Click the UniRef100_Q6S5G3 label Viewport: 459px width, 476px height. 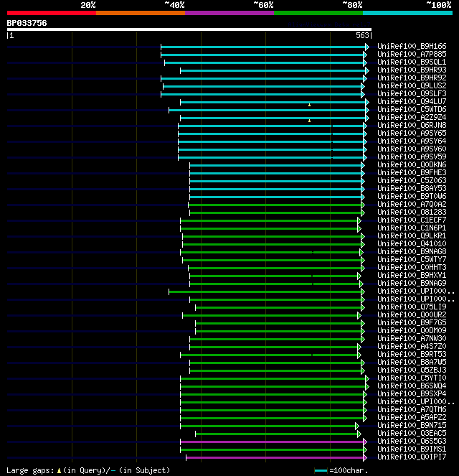(x=412, y=441)
